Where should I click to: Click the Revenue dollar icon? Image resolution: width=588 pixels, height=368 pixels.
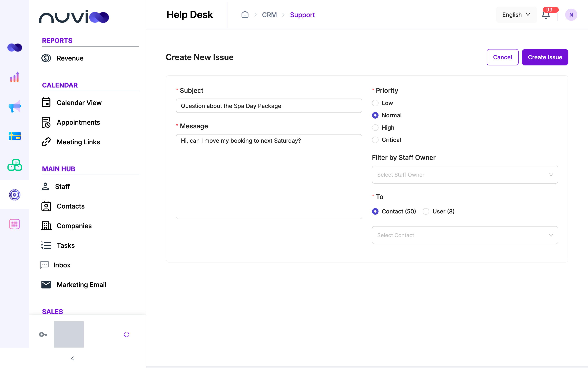pyautogui.click(x=46, y=58)
